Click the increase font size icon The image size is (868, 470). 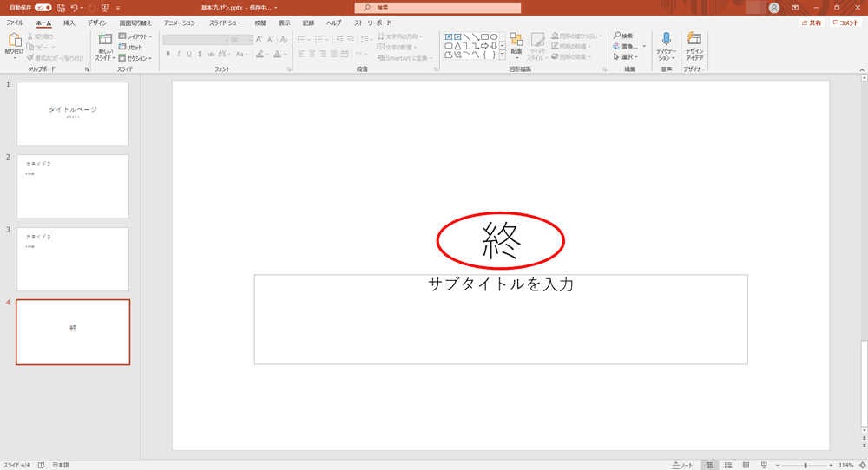point(259,40)
